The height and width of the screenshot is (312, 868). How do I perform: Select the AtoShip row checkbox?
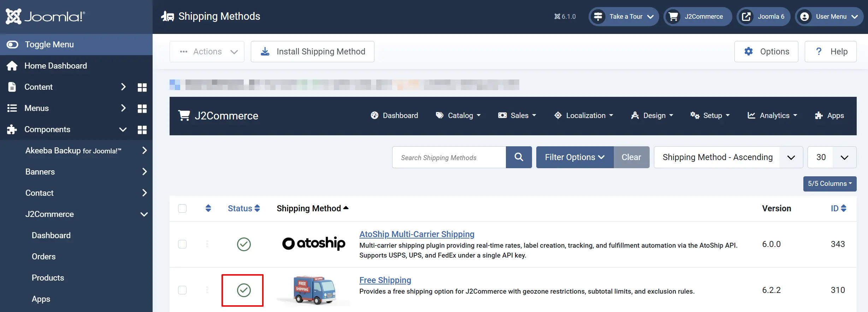pyautogui.click(x=182, y=244)
